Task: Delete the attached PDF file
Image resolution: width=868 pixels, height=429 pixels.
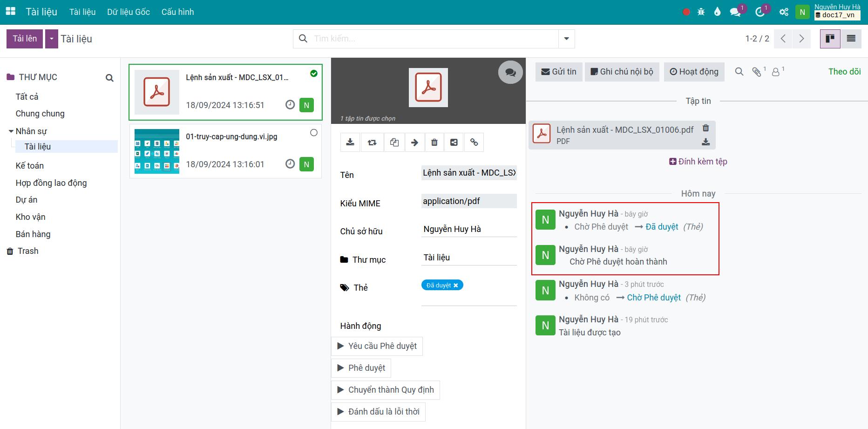Action: coord(706,128)
